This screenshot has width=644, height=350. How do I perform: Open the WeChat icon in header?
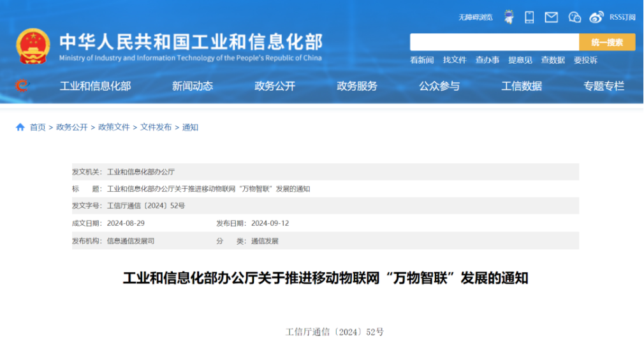pos(574,17)
